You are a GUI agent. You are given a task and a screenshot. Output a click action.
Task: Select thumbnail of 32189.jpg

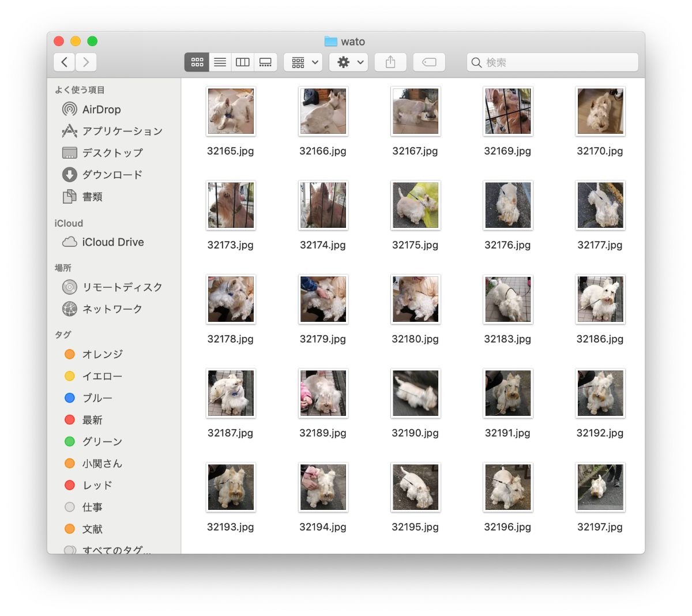click(323, 393)
